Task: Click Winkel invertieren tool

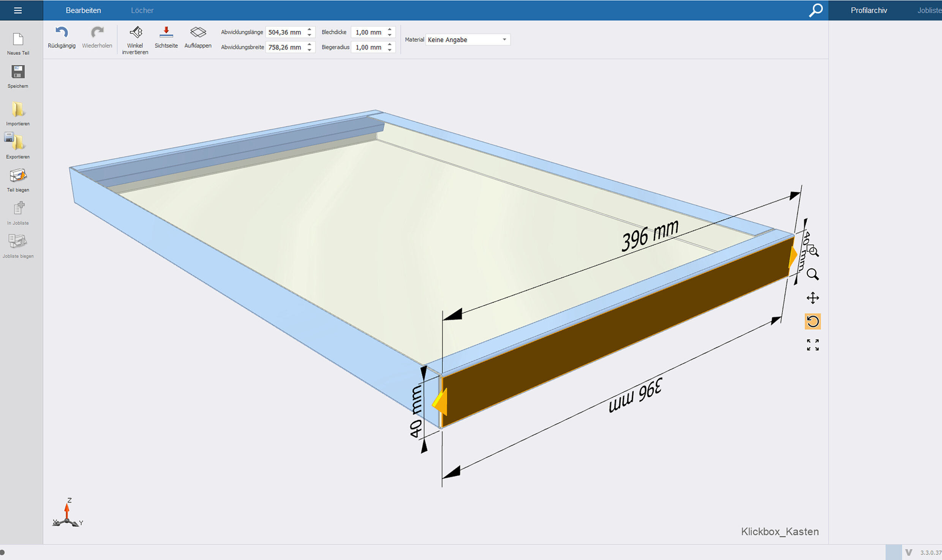Action: point(135,33)
